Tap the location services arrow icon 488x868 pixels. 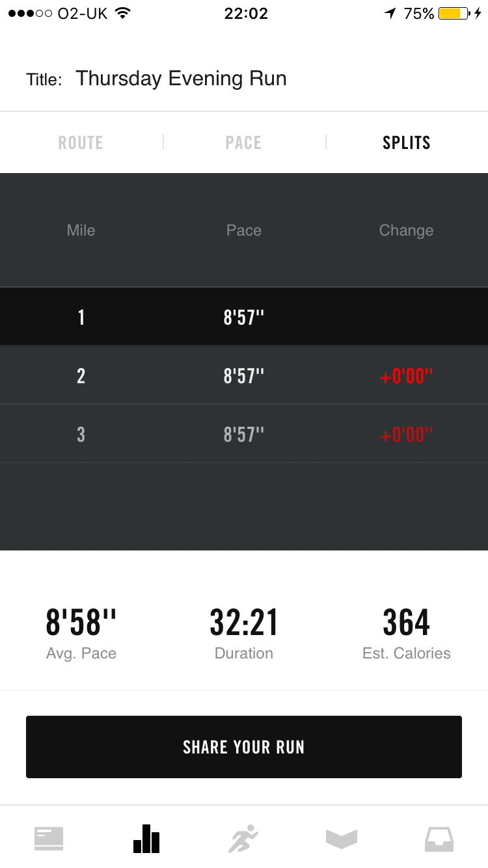390,14
